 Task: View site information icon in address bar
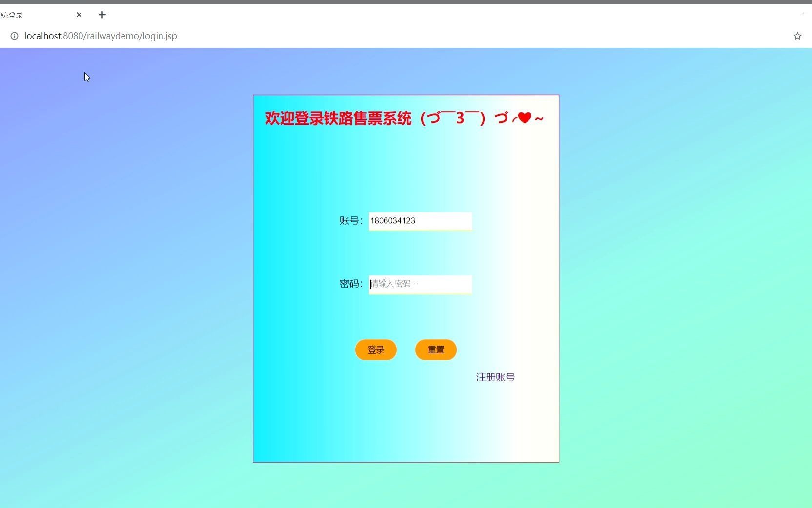pos(14,36)
